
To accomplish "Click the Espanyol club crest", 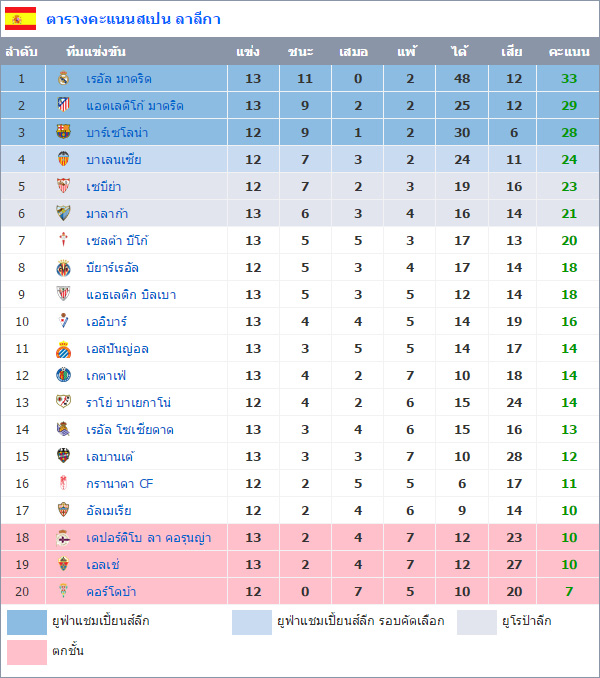I will coord(64,348).
